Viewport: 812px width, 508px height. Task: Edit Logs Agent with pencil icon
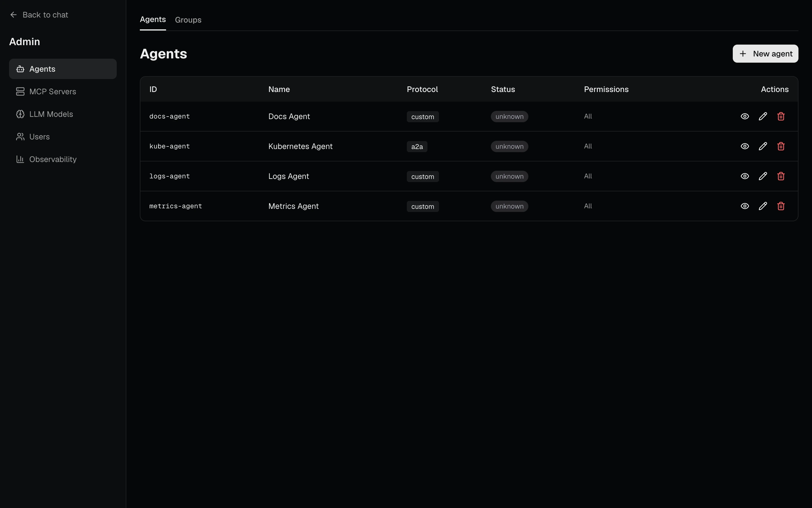pos(763,176)
